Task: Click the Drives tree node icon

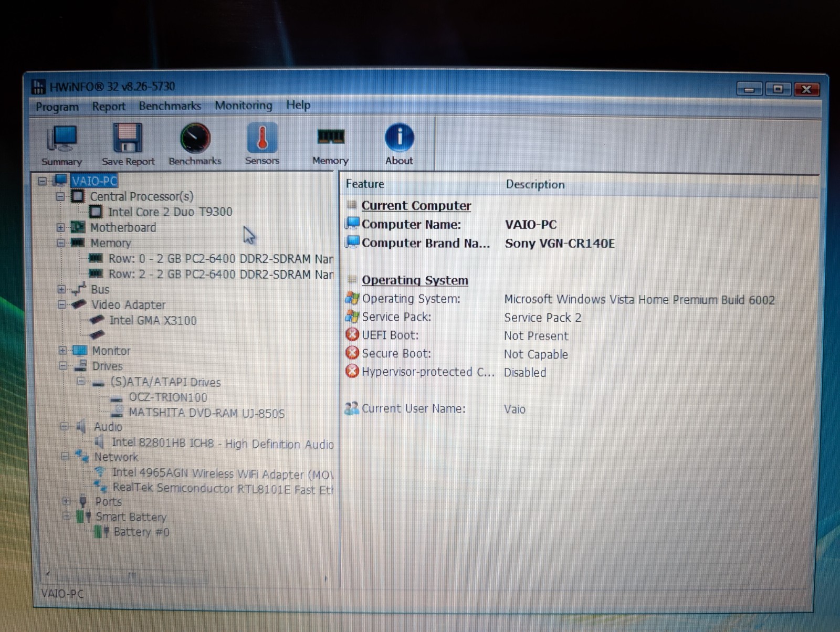Action: (80, 365)
